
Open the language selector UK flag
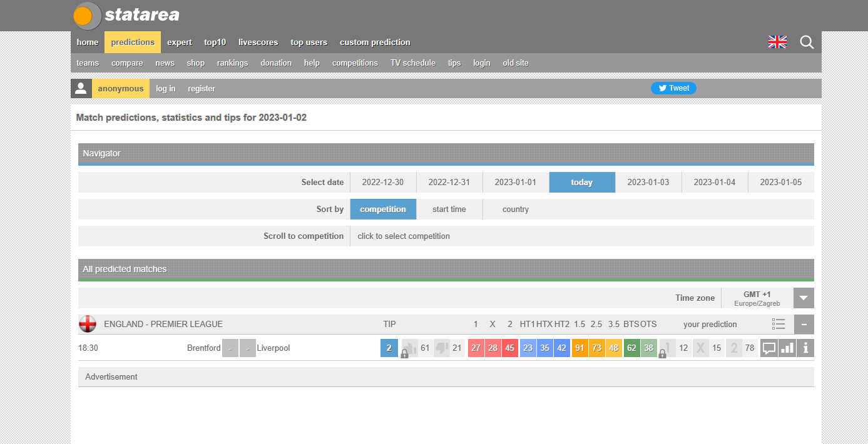(777, 42)
